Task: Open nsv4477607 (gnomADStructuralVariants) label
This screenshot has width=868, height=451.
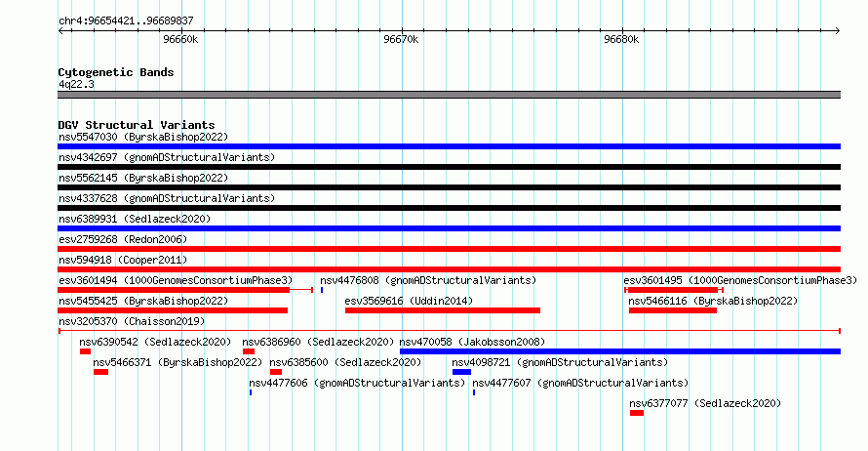Action: coord(580,383)
